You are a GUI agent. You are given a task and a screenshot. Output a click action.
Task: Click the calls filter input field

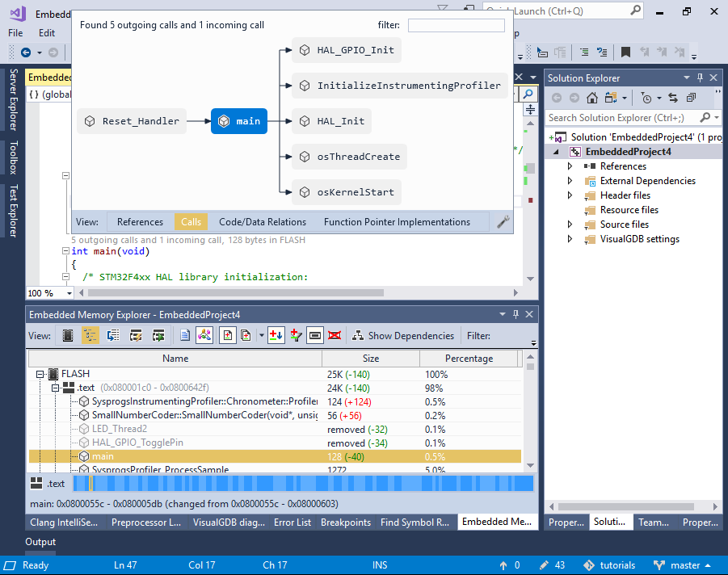pyautogui.click(x=456, y=26)
